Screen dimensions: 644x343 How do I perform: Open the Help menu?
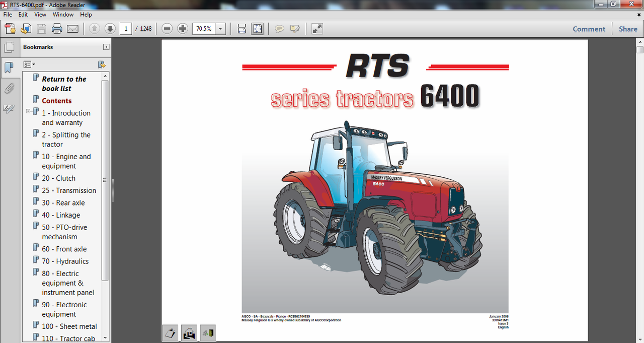[x=86, y=15]
